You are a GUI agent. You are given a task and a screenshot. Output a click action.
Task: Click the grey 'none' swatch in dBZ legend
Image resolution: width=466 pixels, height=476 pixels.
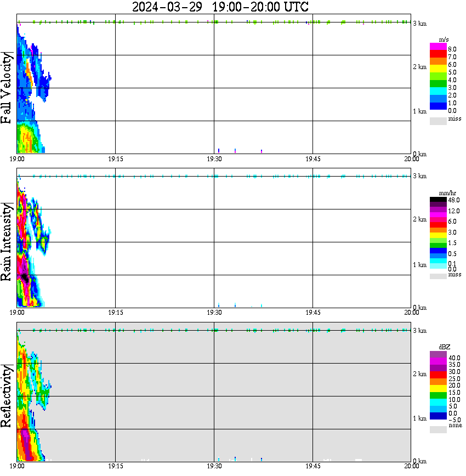[438, 429]
